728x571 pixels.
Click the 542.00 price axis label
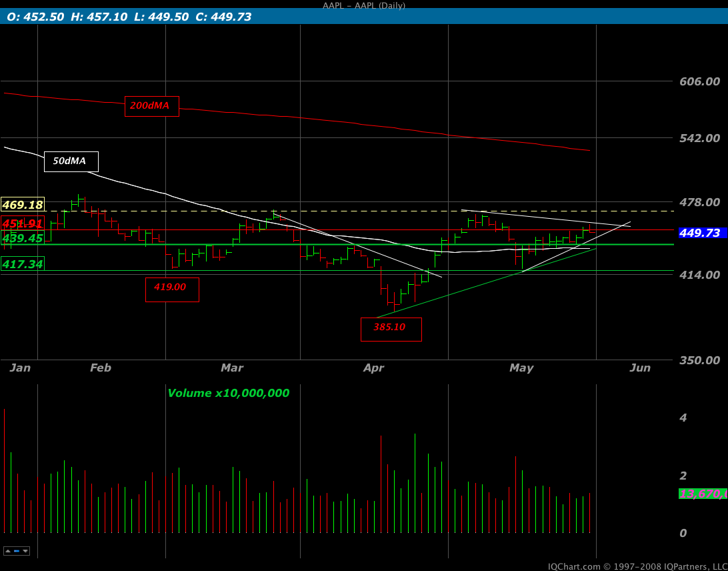[x=700, y=139]
